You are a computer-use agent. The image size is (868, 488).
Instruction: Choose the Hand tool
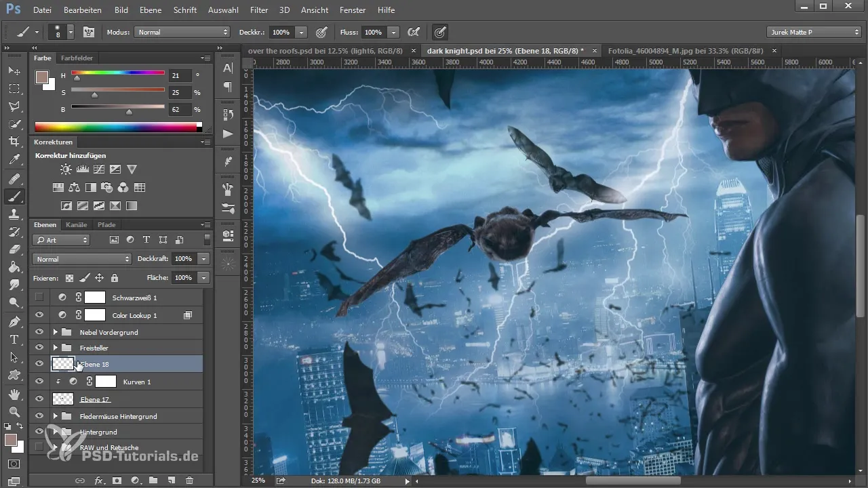point(14,394)
